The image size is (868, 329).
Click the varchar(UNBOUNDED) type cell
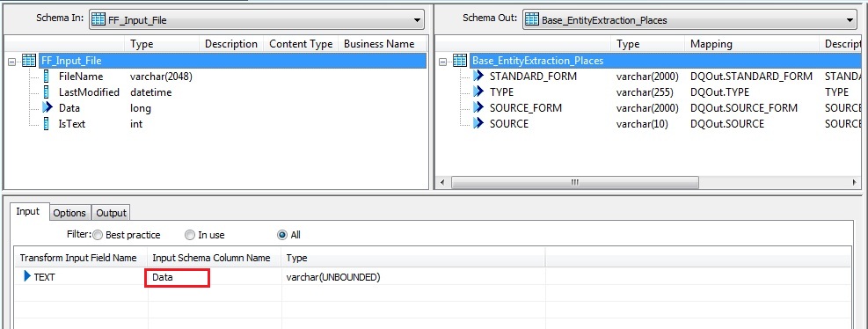click(x=333, y=277)
